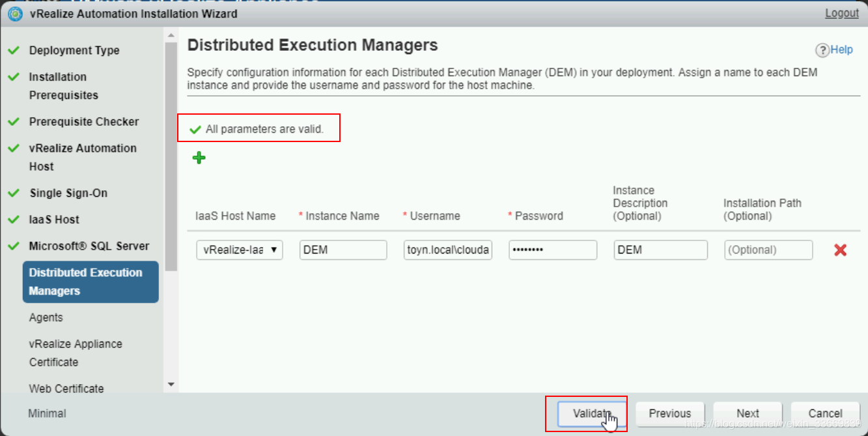
Task: Go to Installation Prerequisites step
Action: (x=64, y=86)
